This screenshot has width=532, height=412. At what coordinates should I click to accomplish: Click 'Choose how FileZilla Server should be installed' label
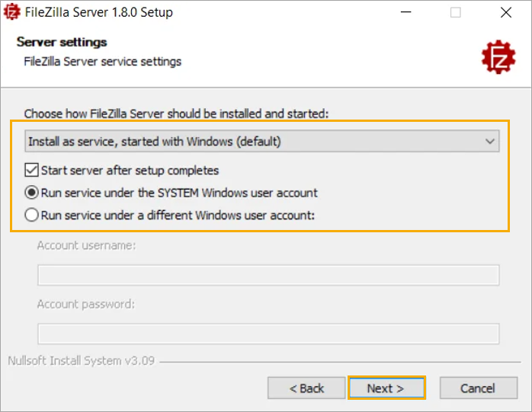tap(176, 113)
